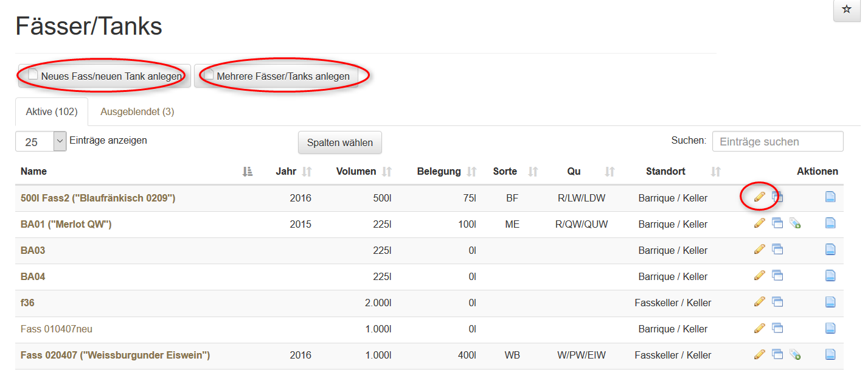
Task: Open blue document icon for Fass 010407neu
Action: (x=830, y=328)
